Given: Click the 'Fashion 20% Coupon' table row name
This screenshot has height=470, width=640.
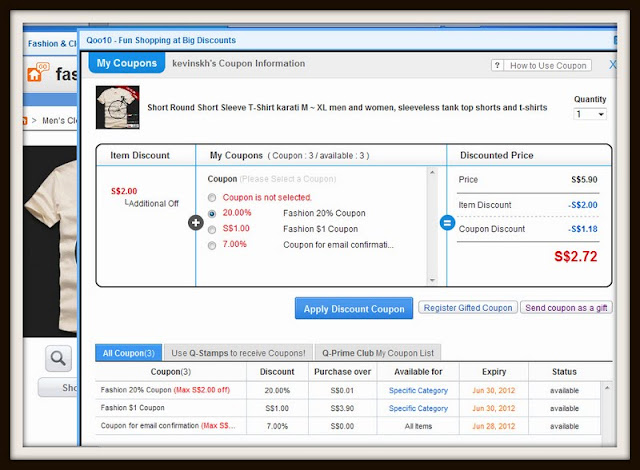Looking at the screenshot, I should point(136,390).
